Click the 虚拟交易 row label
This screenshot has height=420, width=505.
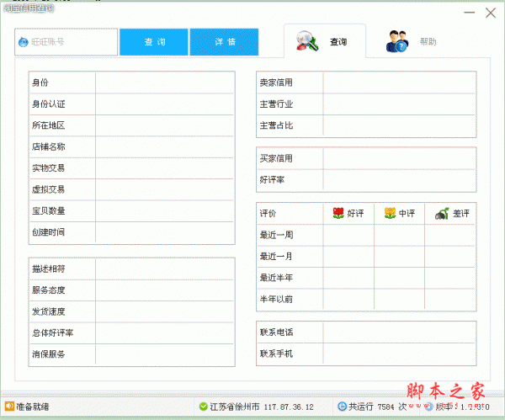[49, 189]
